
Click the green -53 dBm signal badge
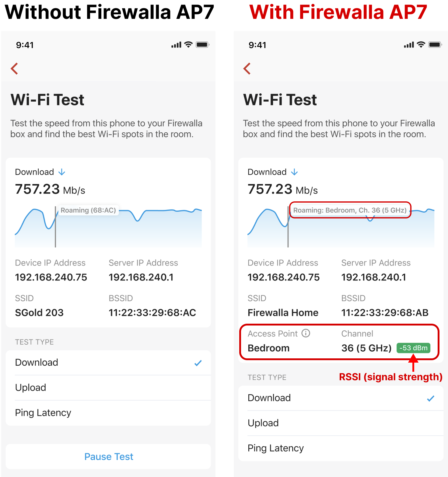(413, 348)
